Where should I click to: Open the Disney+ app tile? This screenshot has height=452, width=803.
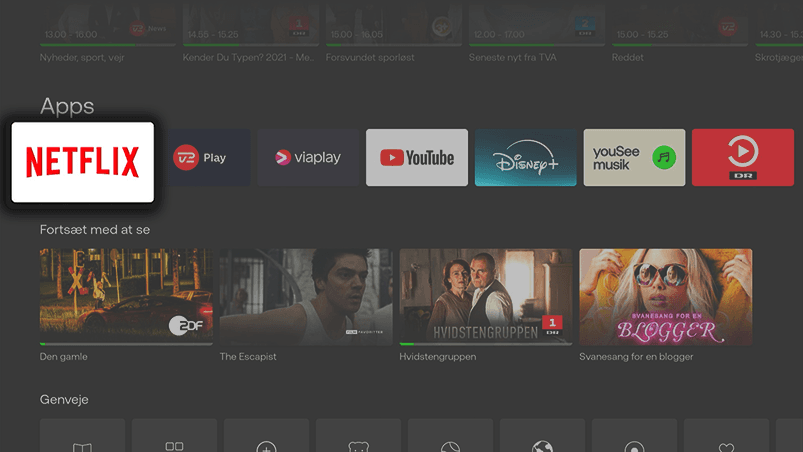coord(525,158)
